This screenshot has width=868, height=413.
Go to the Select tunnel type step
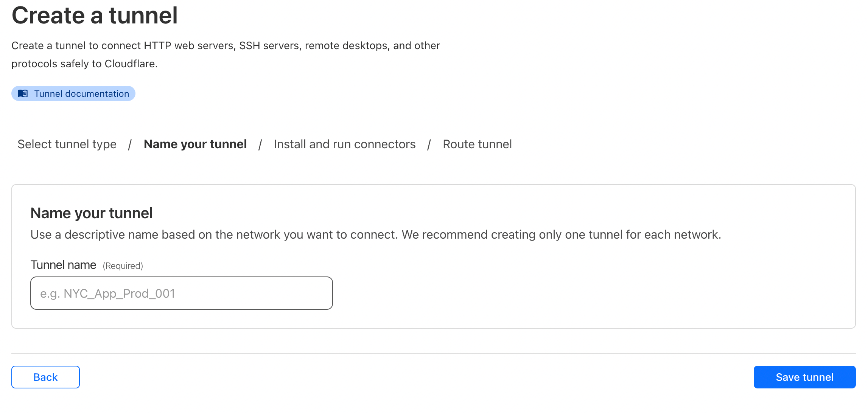[x=67, y=144]
